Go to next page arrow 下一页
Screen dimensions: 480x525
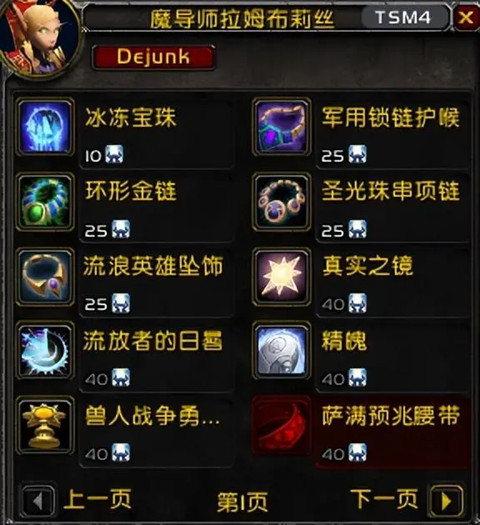click(x=446, y=501)
